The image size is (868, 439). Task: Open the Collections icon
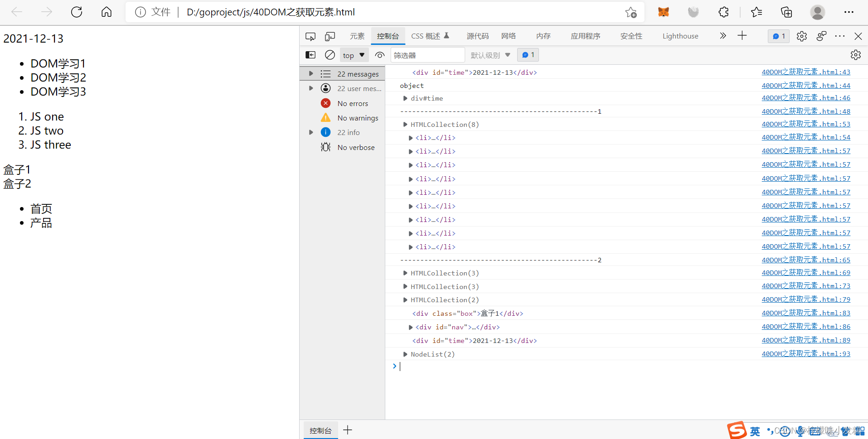[x=786, y=12]
